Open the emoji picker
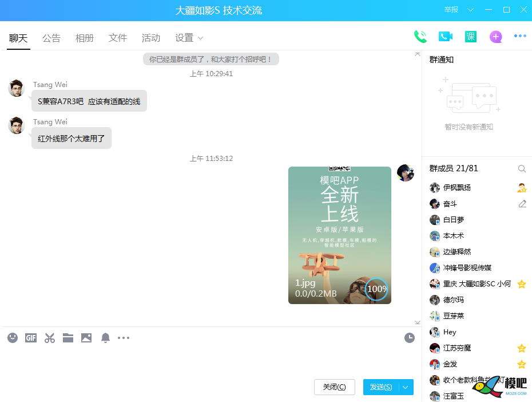Image resolution: width=532 pixels, height=402 pixels. click(x=13, y=337)
